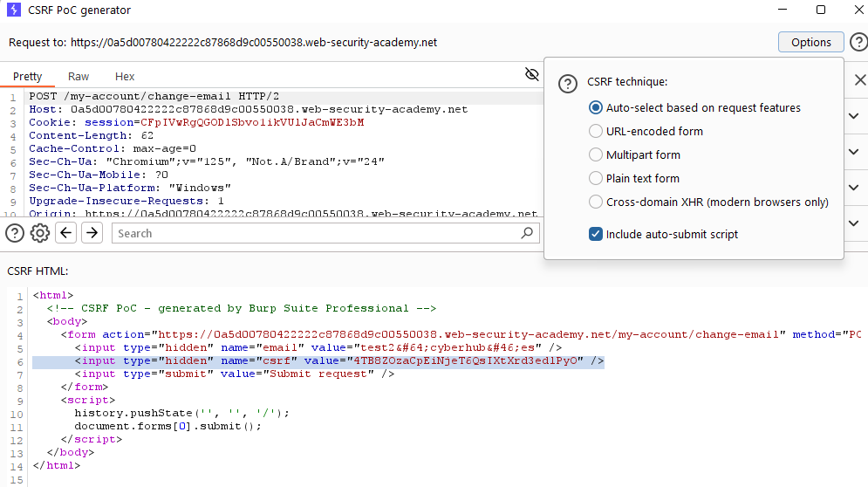Toggle hide non-printable characters eye-slash icon

click(532, 74)
